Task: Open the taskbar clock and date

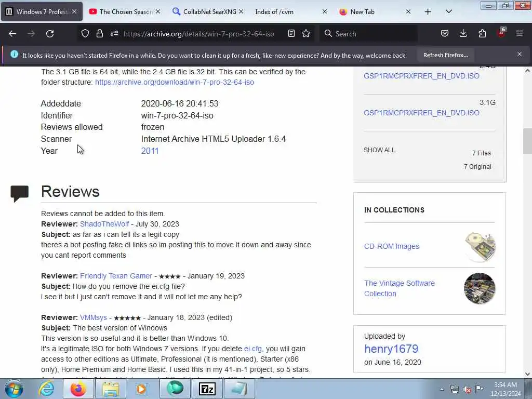Action: point(506,389)
